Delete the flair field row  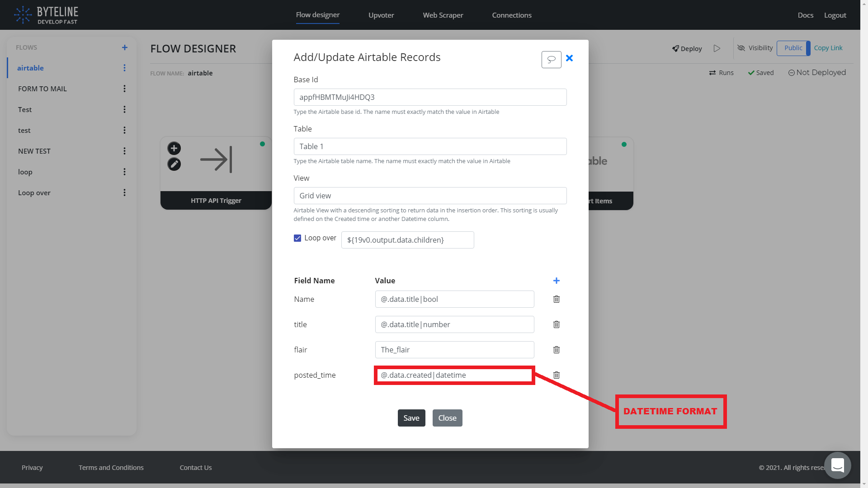coord(557,350)
